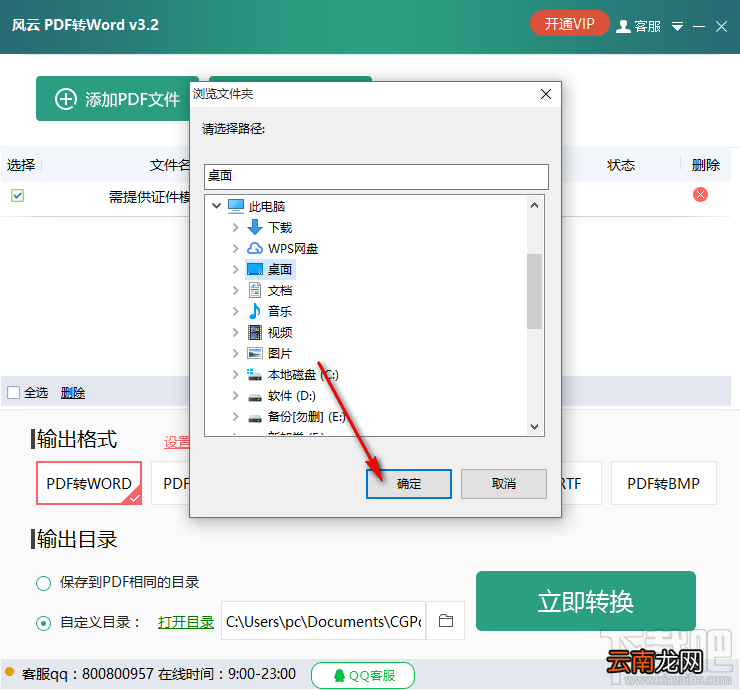Click the 添加PDF文件 plus circle icon
740x690 pixels.
click(66, 99)
